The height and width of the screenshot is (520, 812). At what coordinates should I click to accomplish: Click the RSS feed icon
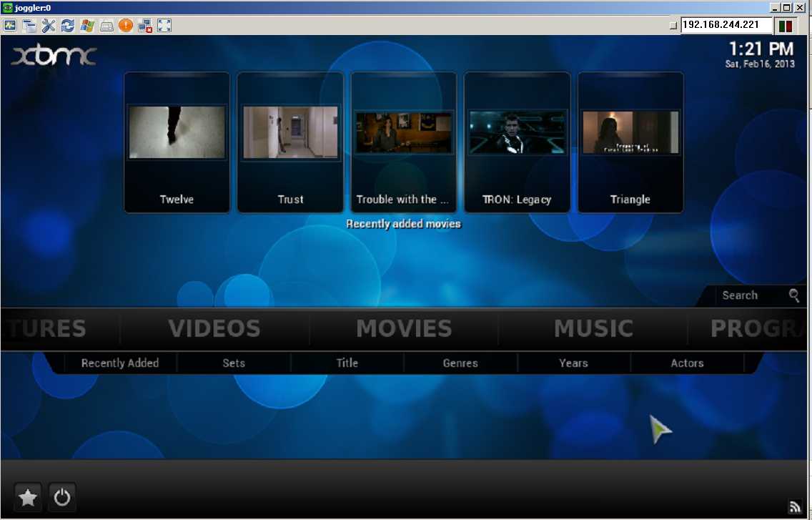(x=794, y=506)
